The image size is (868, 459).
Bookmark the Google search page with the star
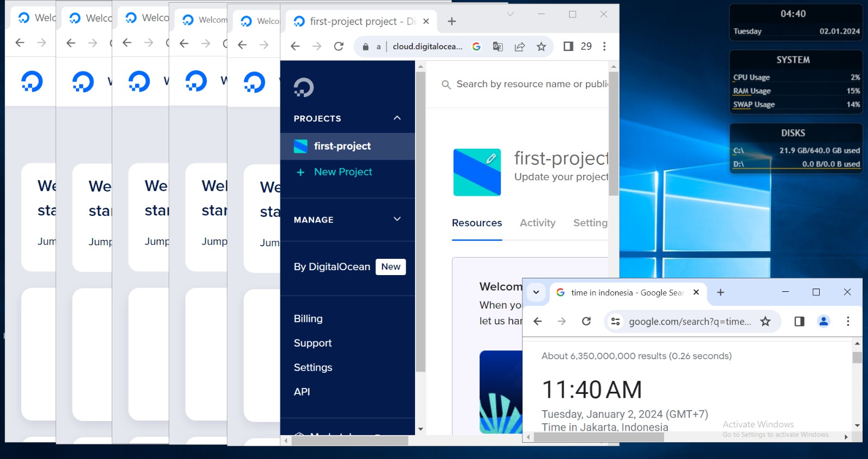[x=765, y=322]
